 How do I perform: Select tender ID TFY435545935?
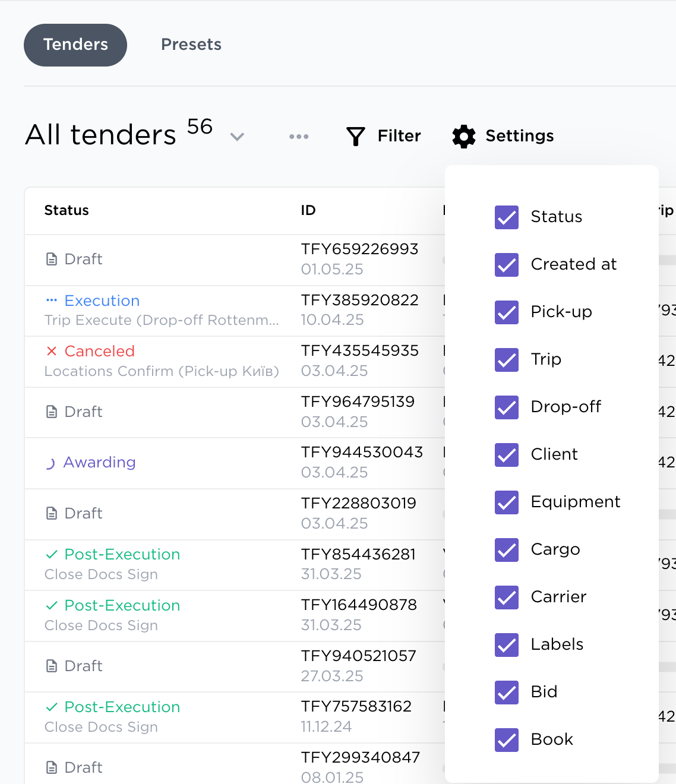coord(360,350)
